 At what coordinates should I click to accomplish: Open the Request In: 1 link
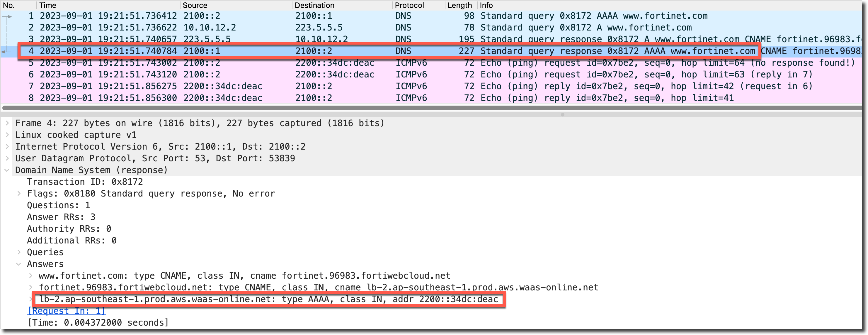click(67, 311)
